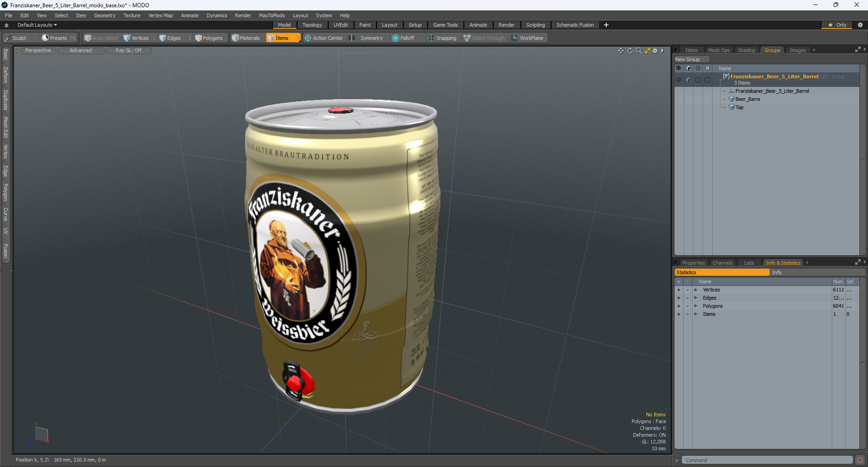The width and height of the screenshot is (868, 467).
Task: Open the Perspective view dropdown
Action: point(38,51)
